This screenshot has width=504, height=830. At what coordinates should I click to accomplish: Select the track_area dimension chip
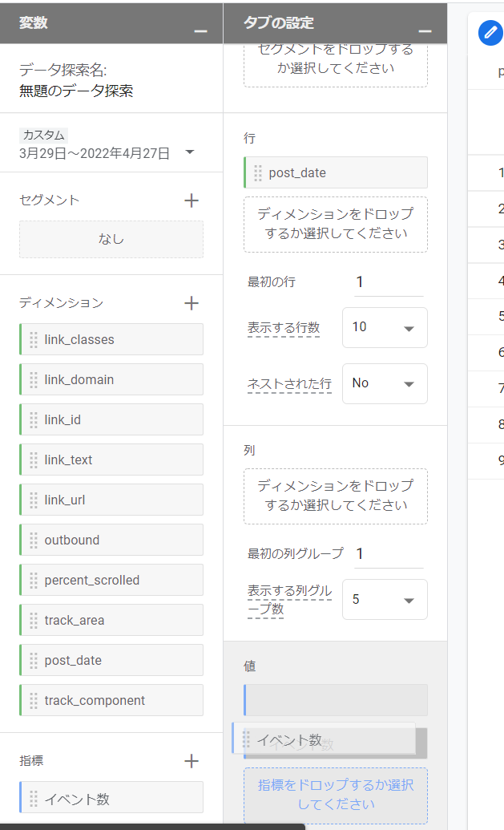pos(111,621)
